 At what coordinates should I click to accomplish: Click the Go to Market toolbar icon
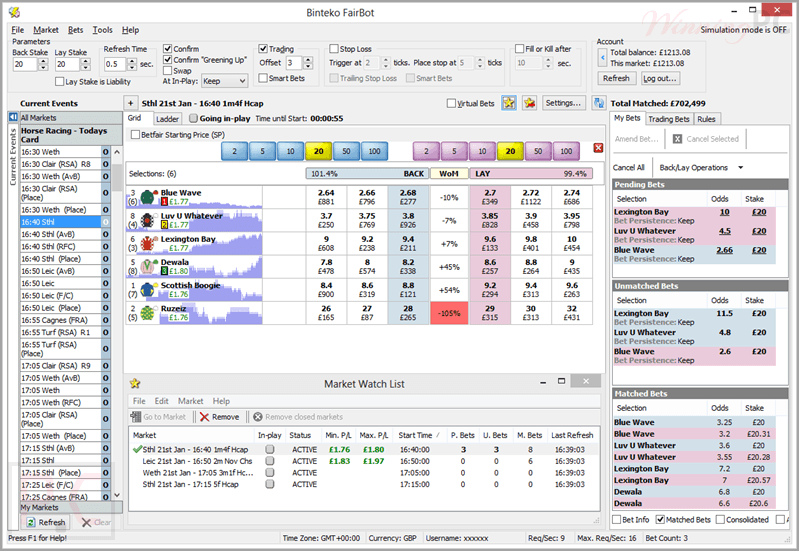pos(136,417)
